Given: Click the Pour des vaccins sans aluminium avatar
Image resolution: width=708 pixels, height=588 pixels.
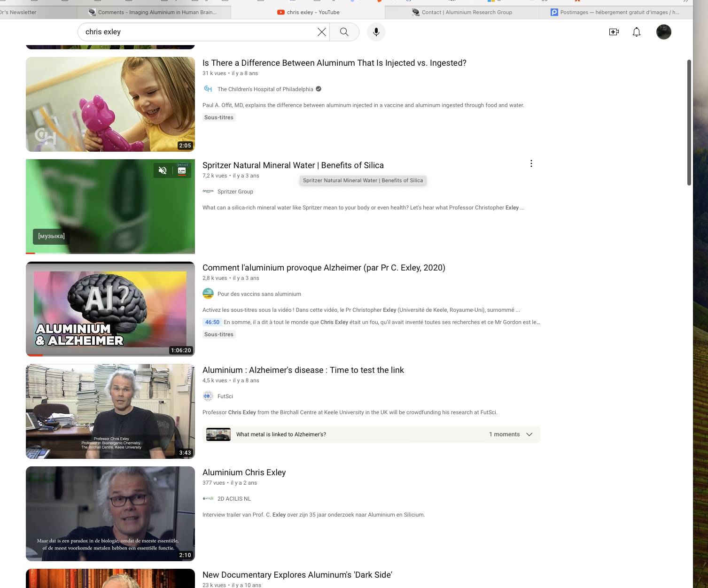Looking at the screenshot, I should click(x=208, y=294).
